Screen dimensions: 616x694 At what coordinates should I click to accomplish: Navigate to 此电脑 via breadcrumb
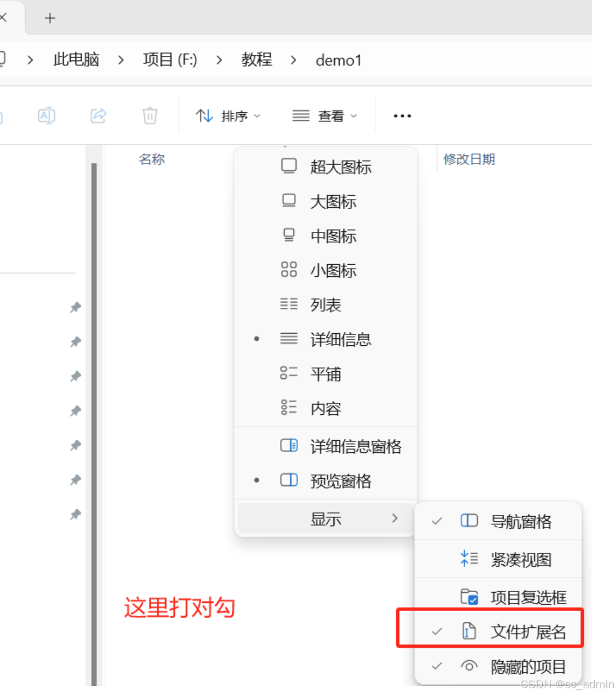75,60
